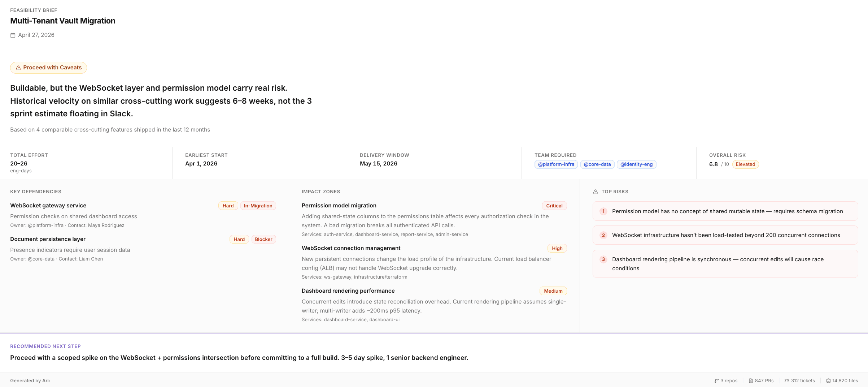Click the files database icon in footer

828,381
